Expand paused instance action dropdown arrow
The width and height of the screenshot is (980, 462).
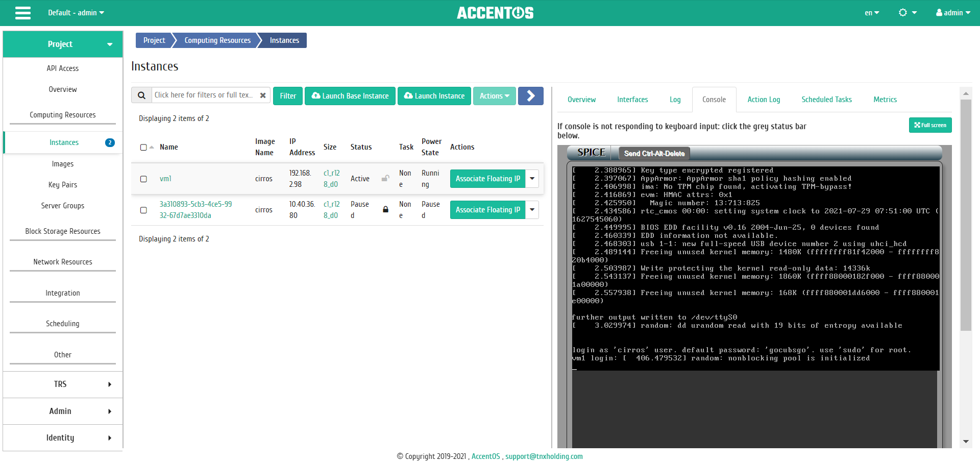pos(532,210)
